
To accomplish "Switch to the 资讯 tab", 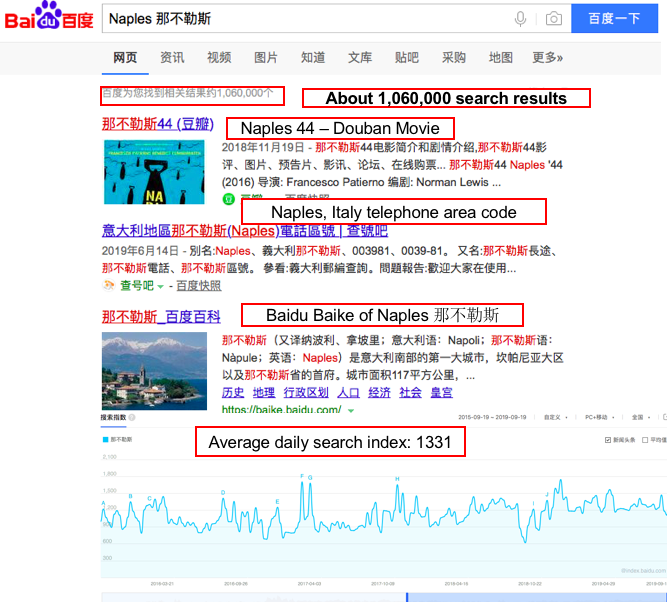I will tap(172, 57).
